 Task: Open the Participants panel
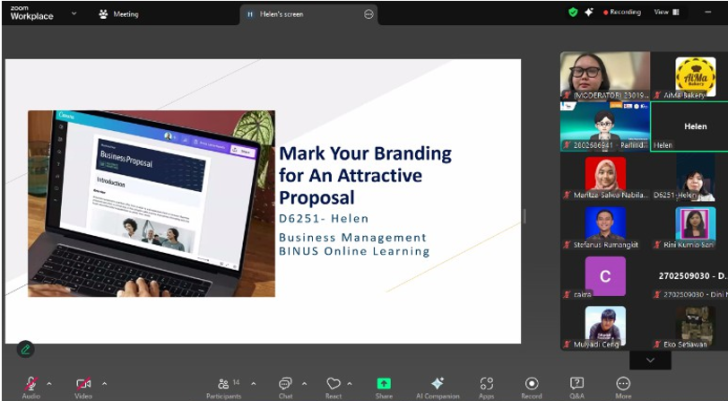[223, 384]
